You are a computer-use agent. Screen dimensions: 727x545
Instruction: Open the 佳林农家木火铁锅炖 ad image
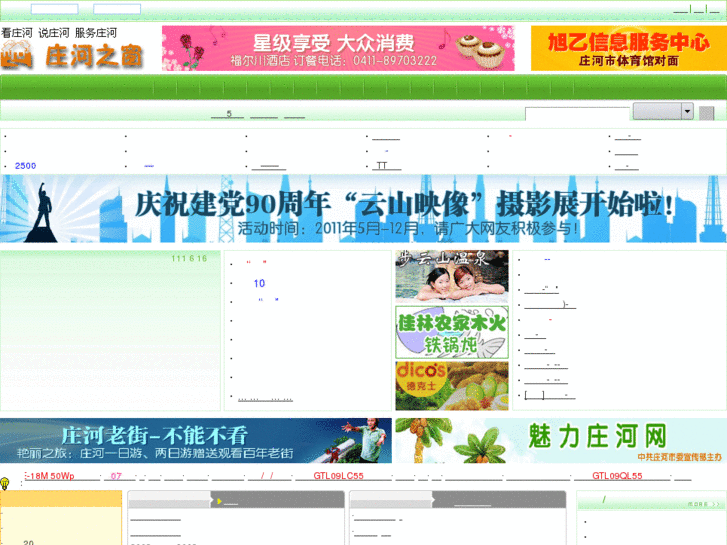click(x=452, y=332)
